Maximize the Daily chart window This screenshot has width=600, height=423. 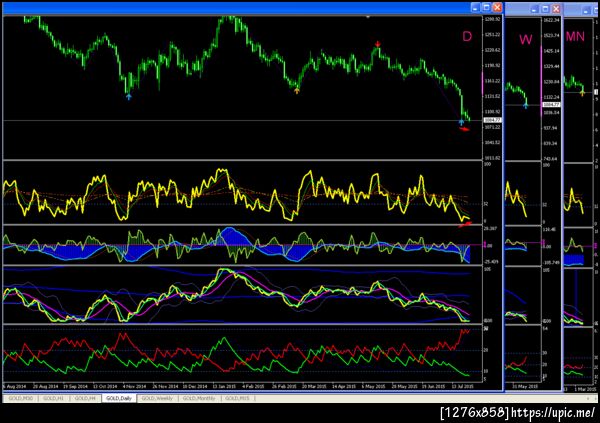pos(486,7)
